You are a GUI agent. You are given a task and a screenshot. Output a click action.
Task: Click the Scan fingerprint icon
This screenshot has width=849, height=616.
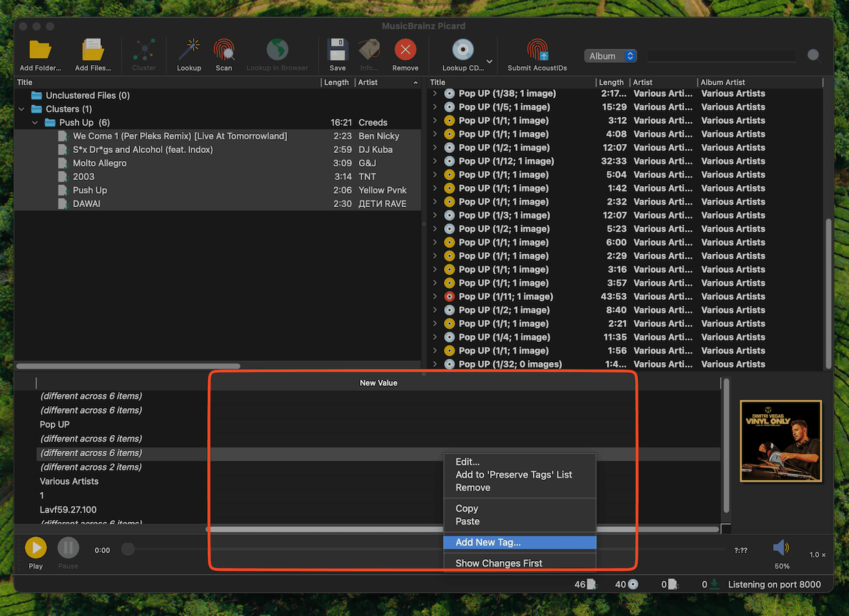point(223,51)
